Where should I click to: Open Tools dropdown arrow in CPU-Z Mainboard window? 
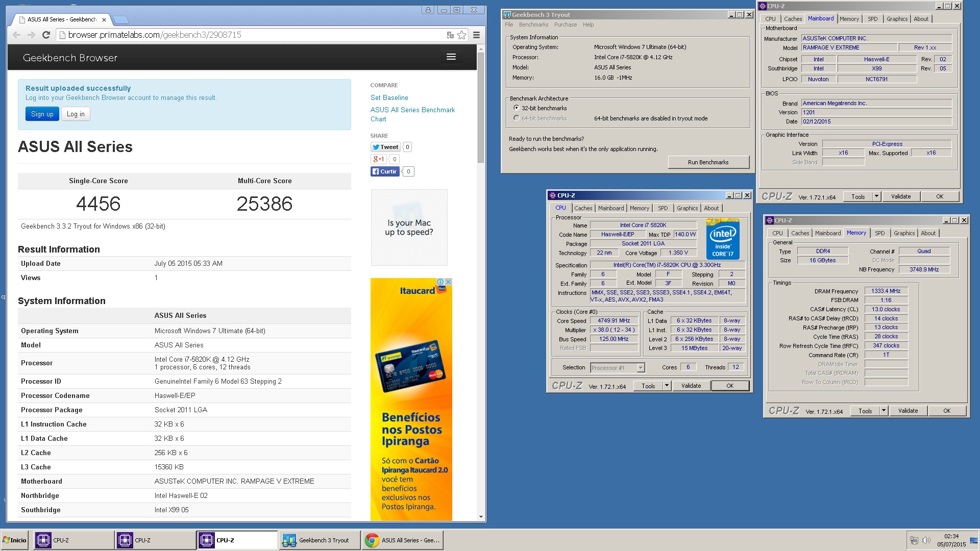(876, 196)
